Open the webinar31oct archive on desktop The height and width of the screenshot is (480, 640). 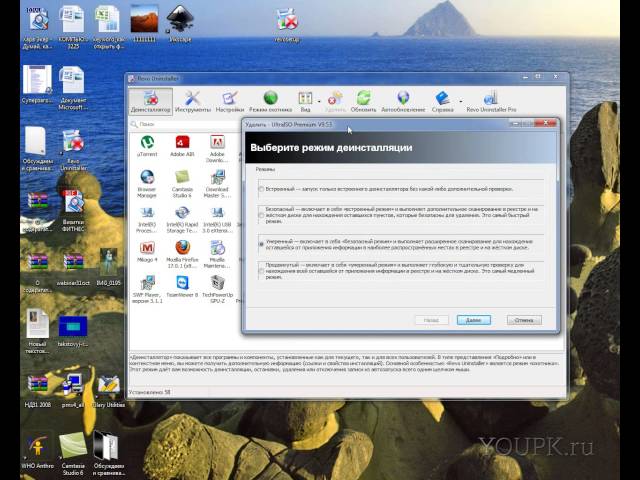pyautogui.click(x=73, y=269)
